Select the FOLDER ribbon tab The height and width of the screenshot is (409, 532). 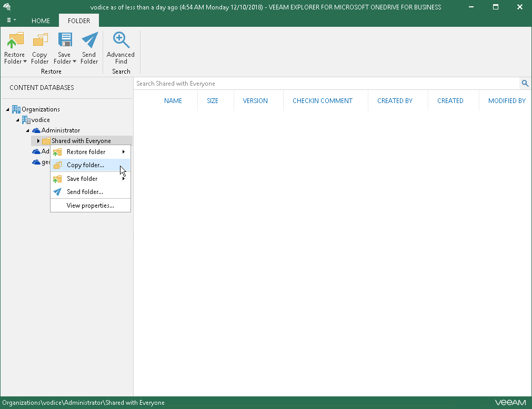tap(79, 21)
